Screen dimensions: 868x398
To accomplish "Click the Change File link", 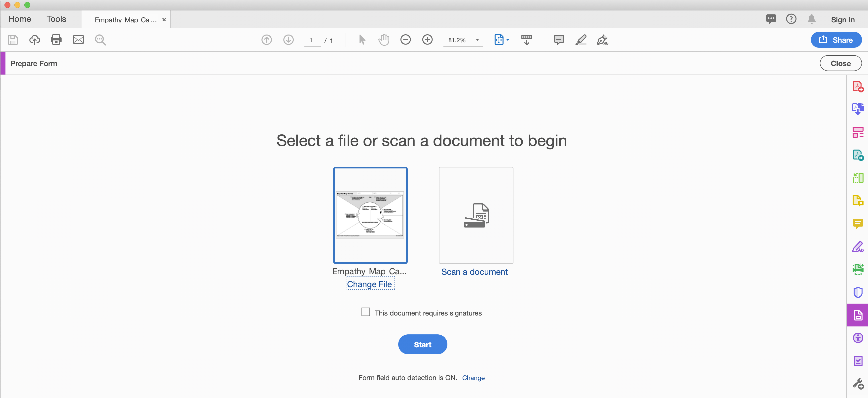I will 369,284.
